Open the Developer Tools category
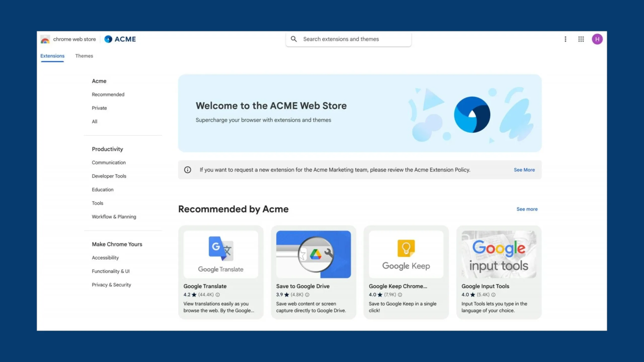Screen dimensions: 644x362 point(109,176)
